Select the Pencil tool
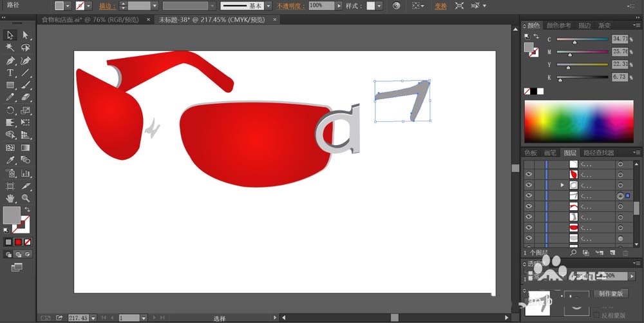 [10, 97]
